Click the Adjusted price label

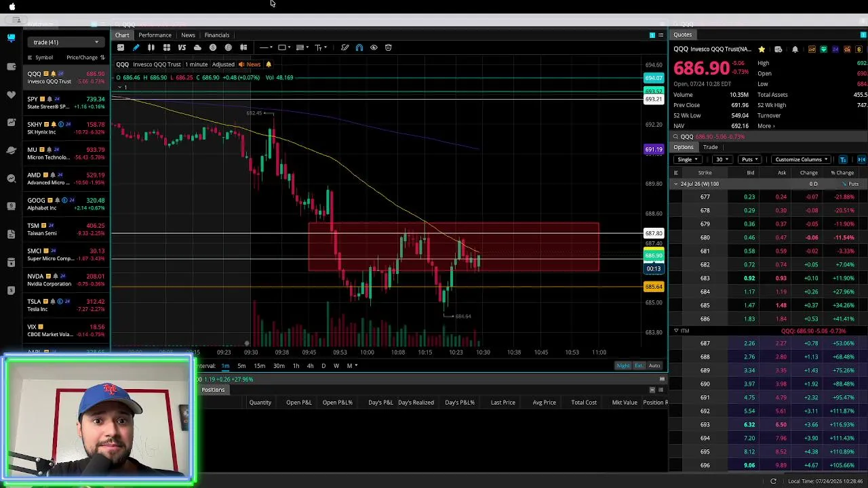[223, 64]
